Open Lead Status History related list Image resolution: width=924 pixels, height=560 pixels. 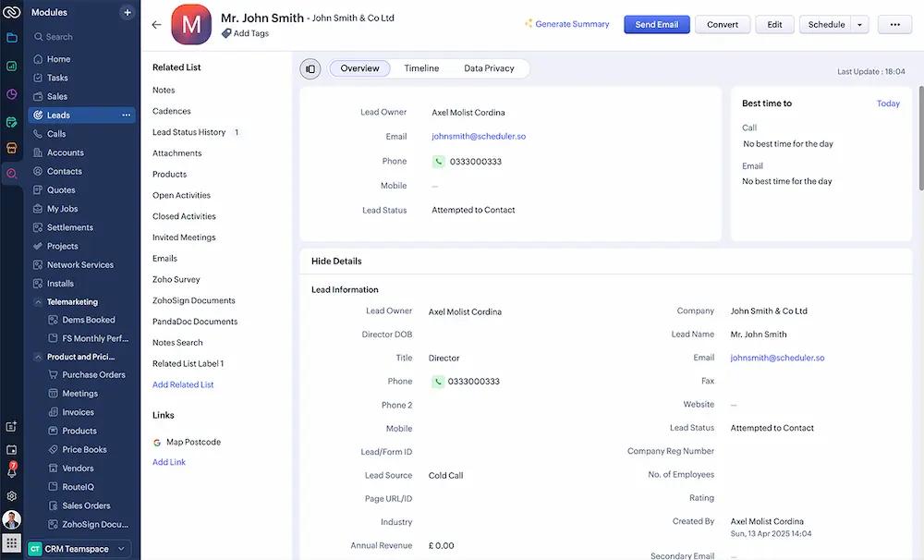[x=189, y=132]
